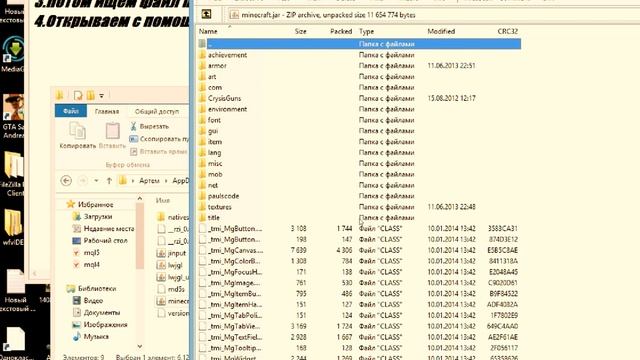Viewport: 640px width, 360px height.
Task: Click Артем in the Explorer breadcrumb
Action: [x=149, y=180]
